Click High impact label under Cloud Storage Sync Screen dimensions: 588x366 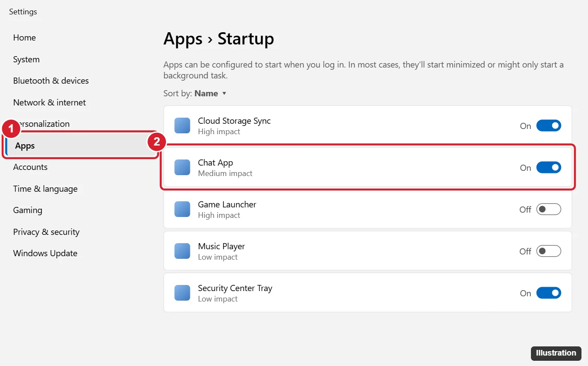(219, 132)
